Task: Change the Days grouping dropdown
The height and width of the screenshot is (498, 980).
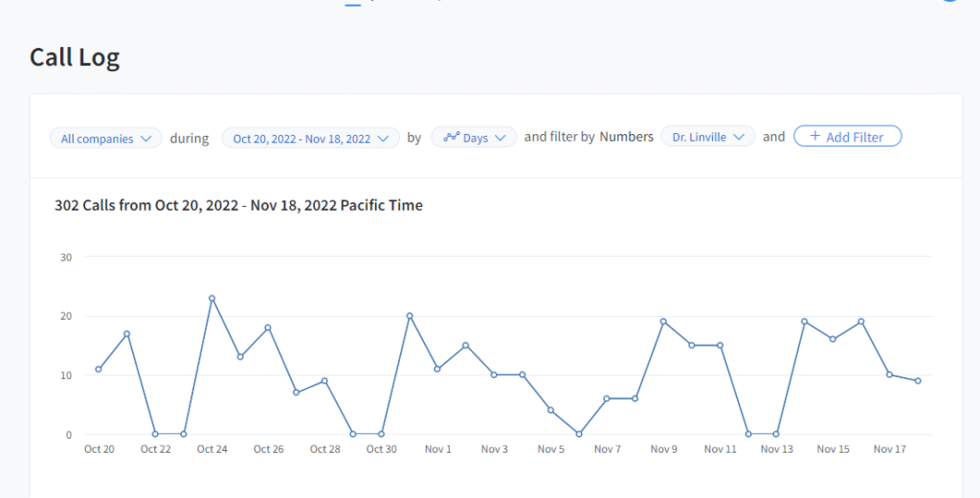Action: 474,138
